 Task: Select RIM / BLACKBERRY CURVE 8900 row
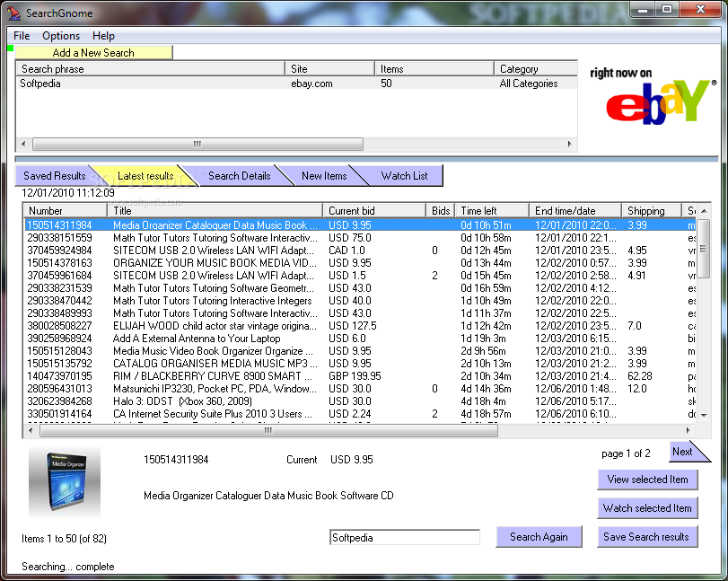360,375
